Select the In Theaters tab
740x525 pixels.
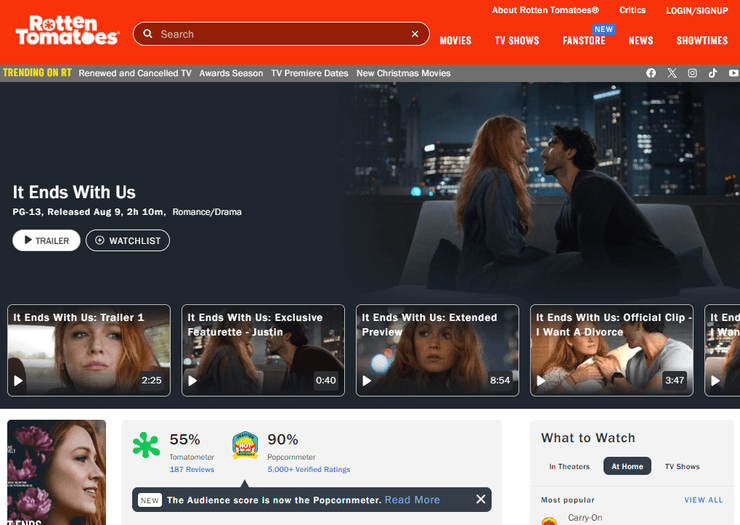point(569,466)
